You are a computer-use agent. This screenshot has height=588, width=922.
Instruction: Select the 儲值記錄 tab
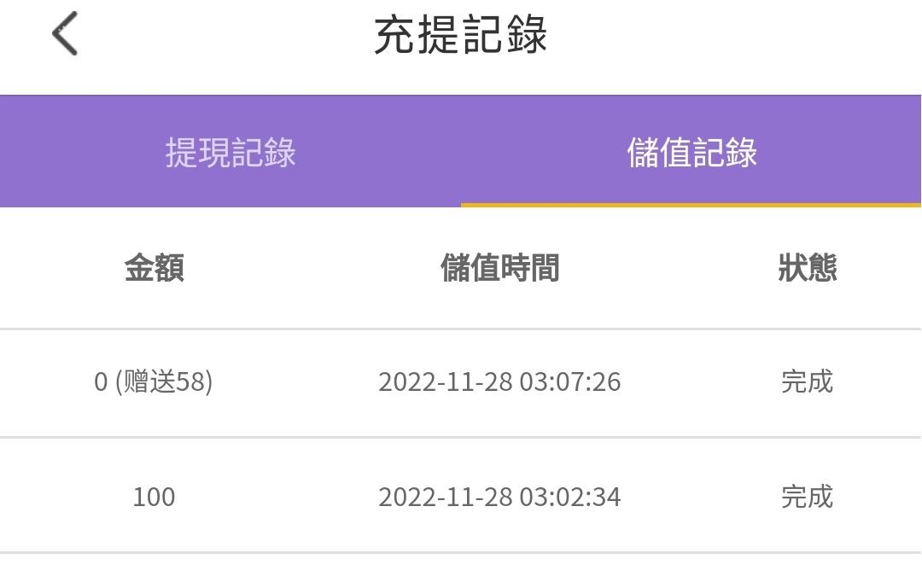point(691,153)
